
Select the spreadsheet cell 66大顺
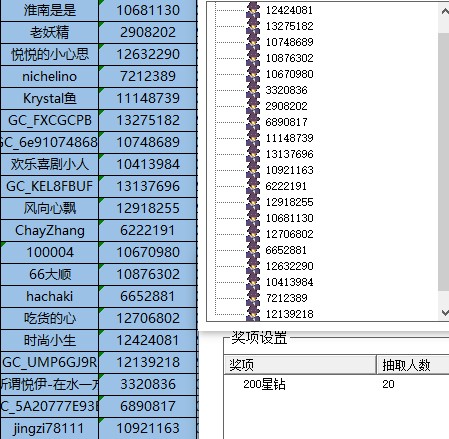(x=50, y=274)
